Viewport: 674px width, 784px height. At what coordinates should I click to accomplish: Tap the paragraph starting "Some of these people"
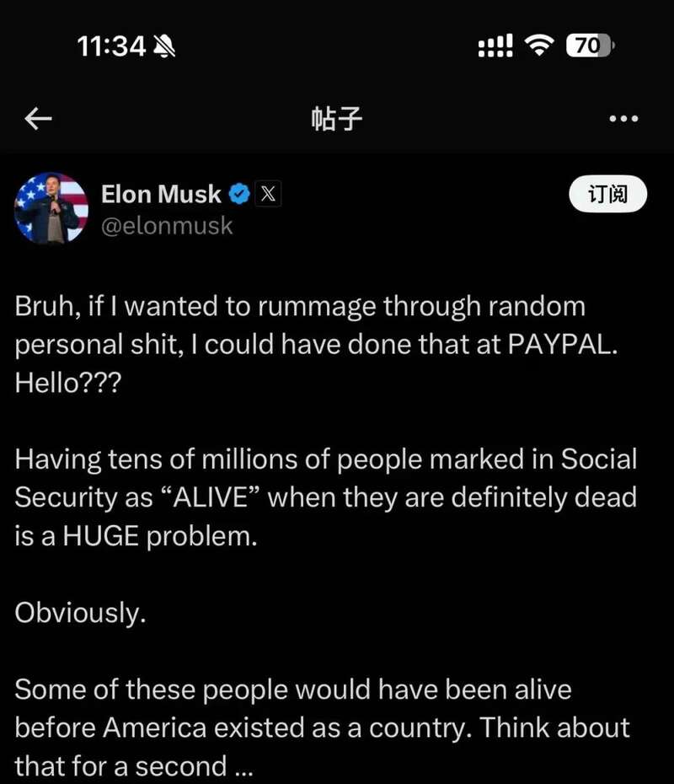tap(322, 727)
